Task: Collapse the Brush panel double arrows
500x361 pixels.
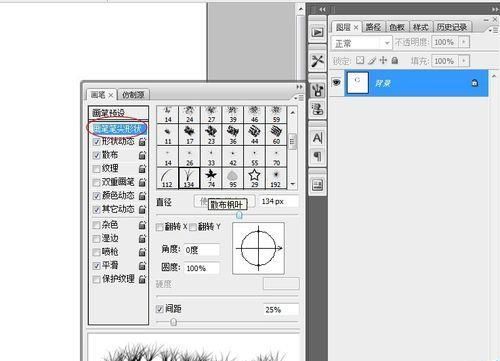Action: 299,87
